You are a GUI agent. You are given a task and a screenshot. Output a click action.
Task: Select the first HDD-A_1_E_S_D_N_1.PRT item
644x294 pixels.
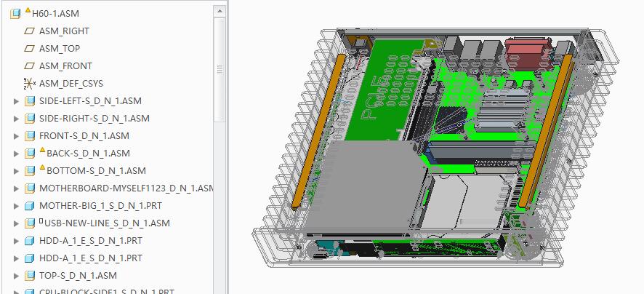pyautogui.click(x=90, y=241)
